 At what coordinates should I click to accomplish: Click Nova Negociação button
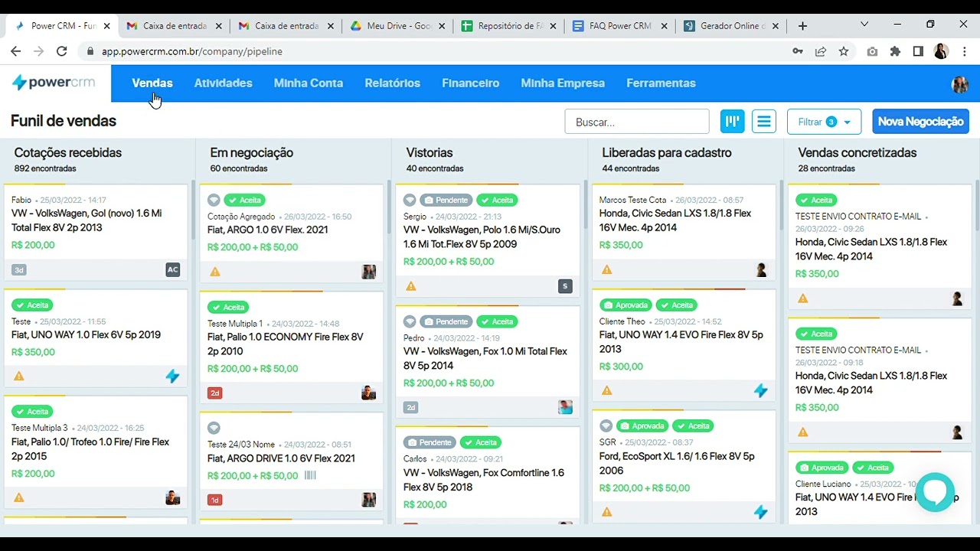coord(920,122)
